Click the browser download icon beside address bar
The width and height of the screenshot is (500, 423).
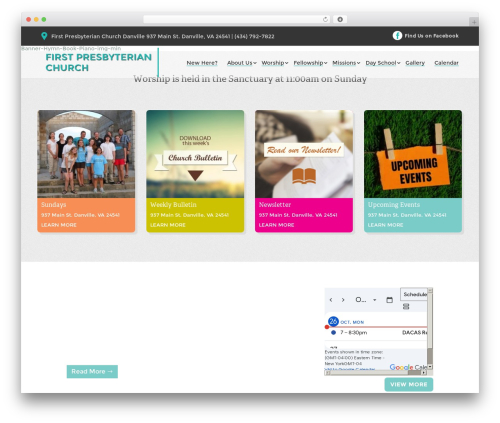click(x=340, y=19)
